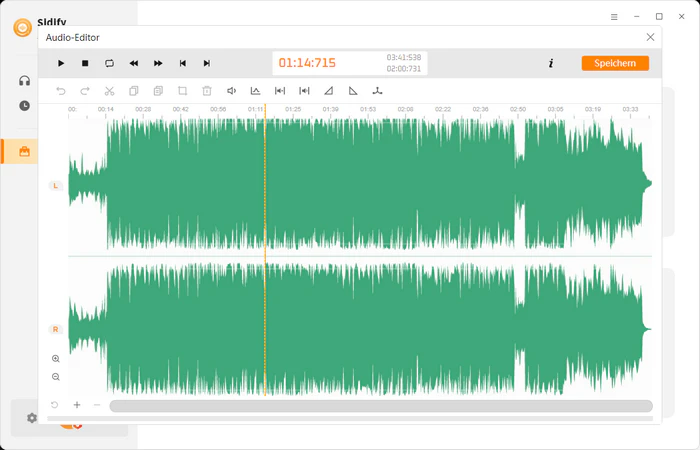Click the horizontal waveform scrollbar
This screenshot has width=700, height=450.
pyautogui.click(x=381, y=406)
